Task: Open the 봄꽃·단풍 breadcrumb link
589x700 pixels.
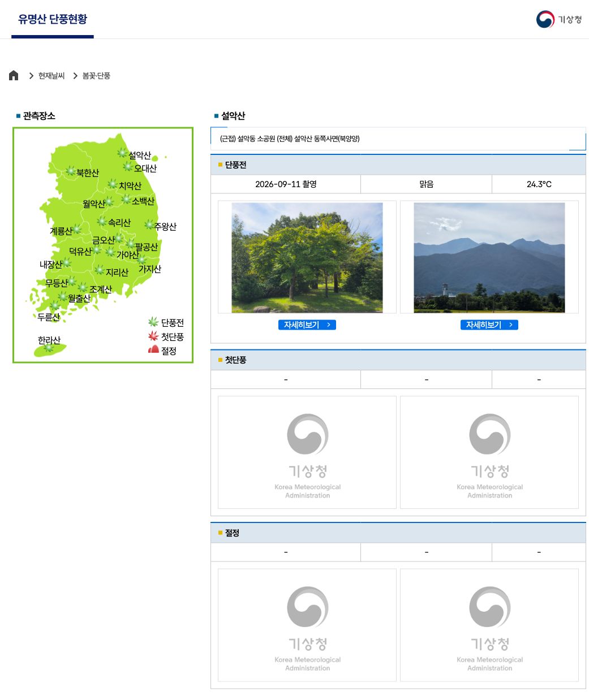Action: tap(96, 76)
